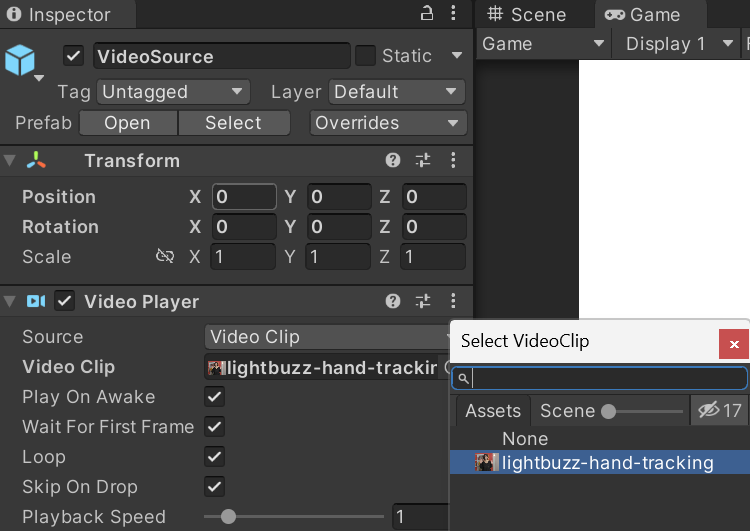Open Video Player more options menu
Screen dimensions: 750x531
point(453,301)
